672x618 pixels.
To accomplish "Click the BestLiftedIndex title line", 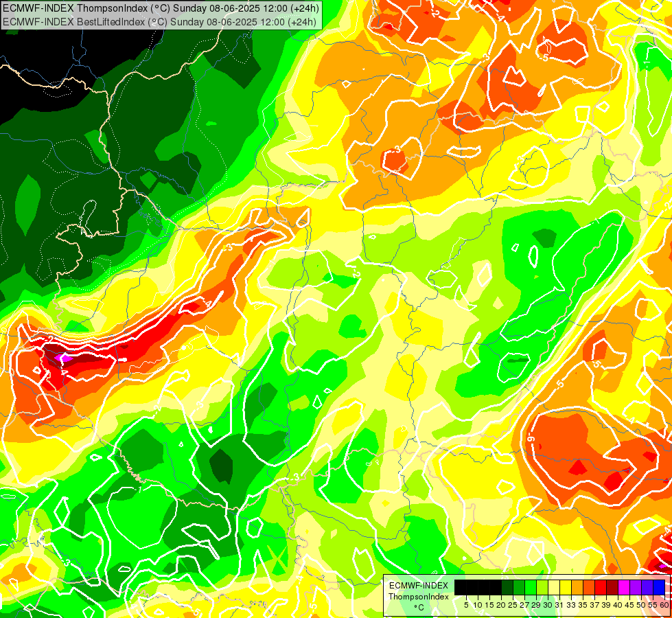I will 159,22.
